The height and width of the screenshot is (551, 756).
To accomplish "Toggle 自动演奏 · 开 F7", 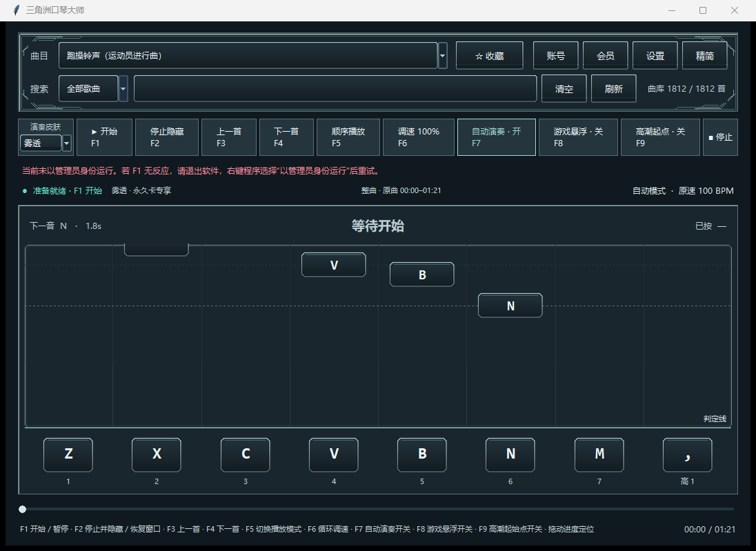I will click(496, 137).
